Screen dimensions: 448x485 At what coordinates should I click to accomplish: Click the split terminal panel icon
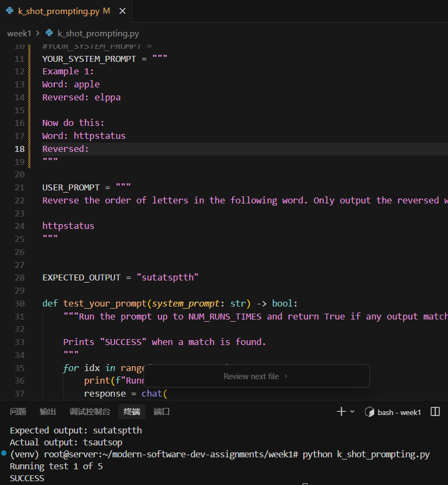click(435, 412)
